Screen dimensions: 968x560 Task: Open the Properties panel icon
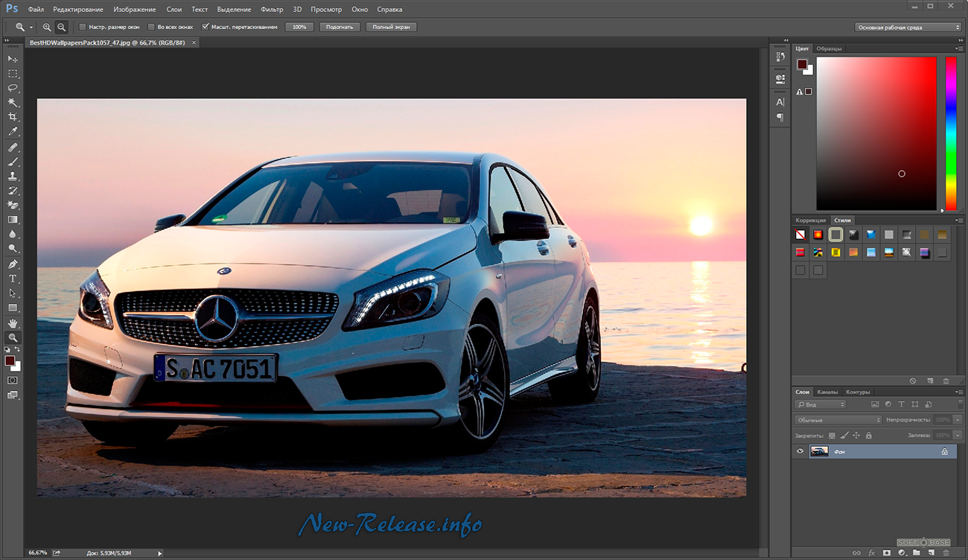[x=780, y=77]
